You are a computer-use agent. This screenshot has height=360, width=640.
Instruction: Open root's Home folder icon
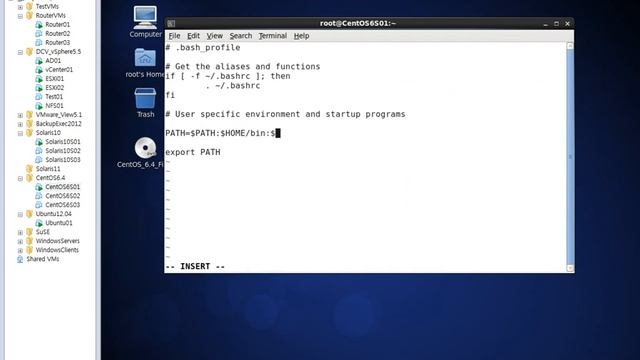145,58
